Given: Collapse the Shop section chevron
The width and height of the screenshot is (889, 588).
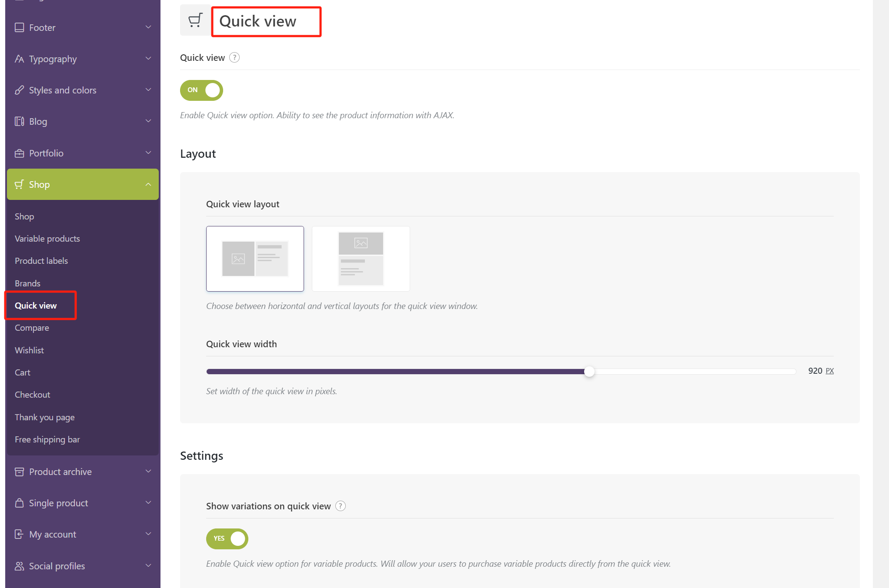Looking at the screenshot, I should pos(148,185).
